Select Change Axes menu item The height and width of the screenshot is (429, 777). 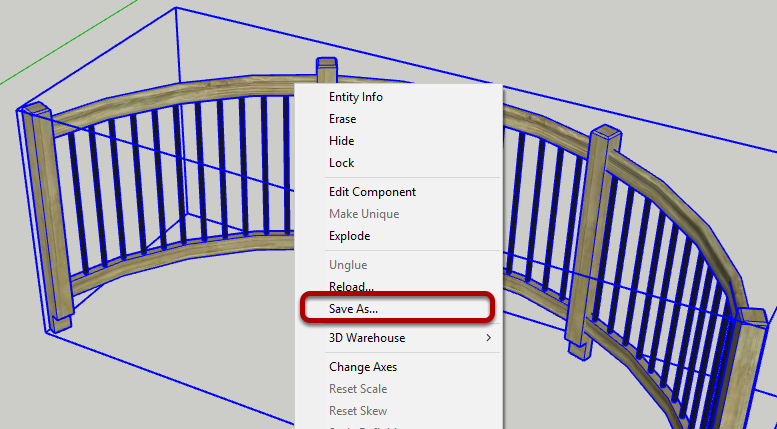[x=363, y=367]
